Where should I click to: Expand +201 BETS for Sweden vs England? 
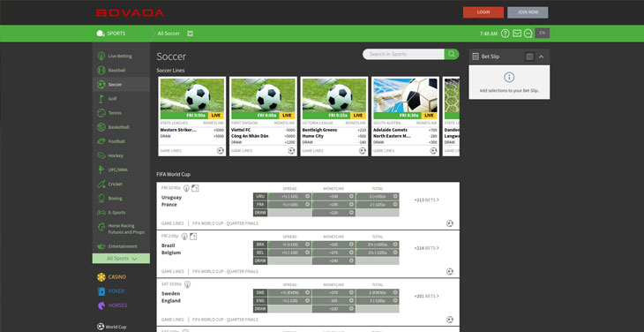tap(426, 297)
